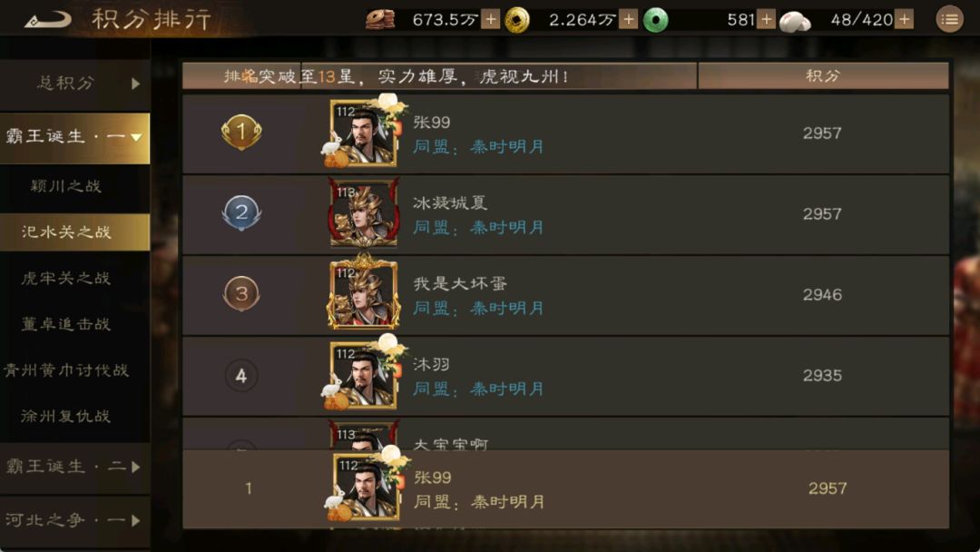Open 青州黄巾讨伐战 ranking

65,370
